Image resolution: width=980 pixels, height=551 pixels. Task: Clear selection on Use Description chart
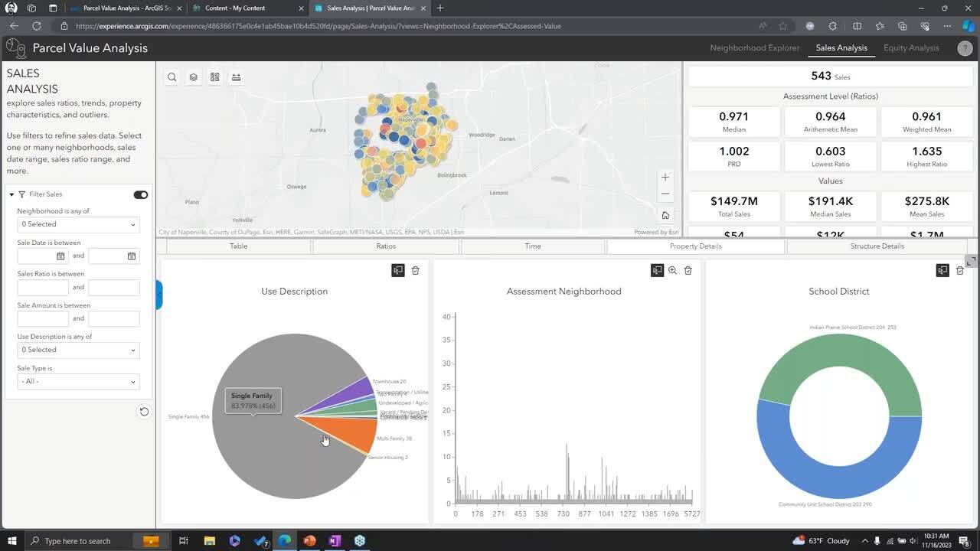pyautogui.click(x=416, y=270)
